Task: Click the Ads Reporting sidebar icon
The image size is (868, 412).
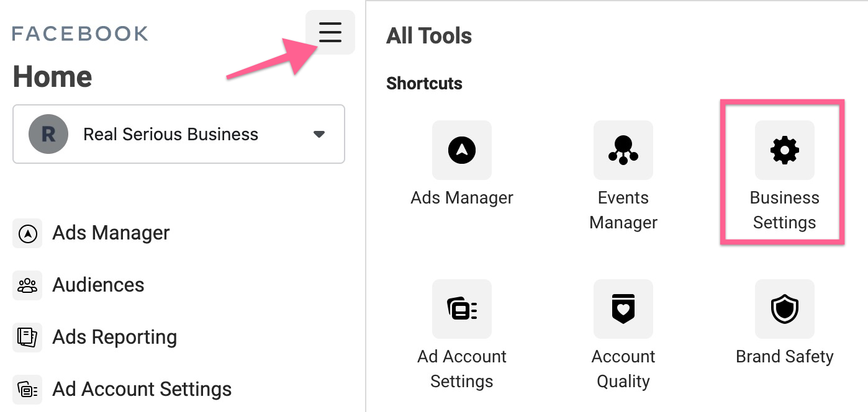Action: coord(27,338)
